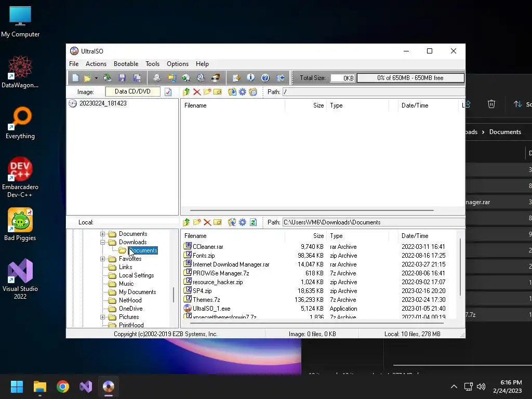
Task: Click the local file list vertical scrollbar
Action: [460, 267]
